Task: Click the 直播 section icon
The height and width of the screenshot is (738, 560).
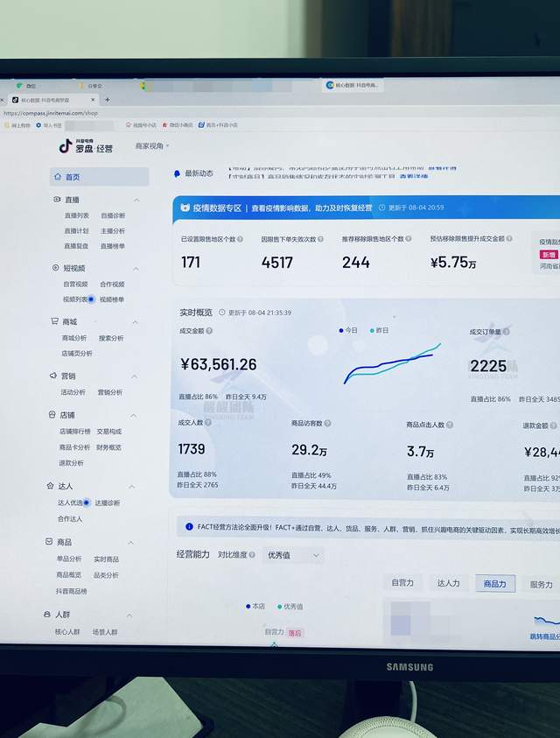Action: click(x=57, y=200)
